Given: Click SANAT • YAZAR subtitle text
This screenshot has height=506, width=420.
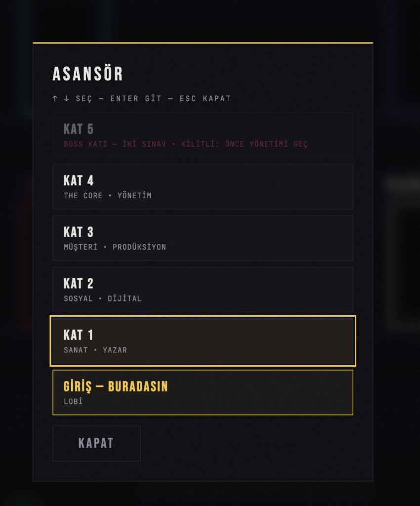Looking at the screenshot, I should point(95,350).
